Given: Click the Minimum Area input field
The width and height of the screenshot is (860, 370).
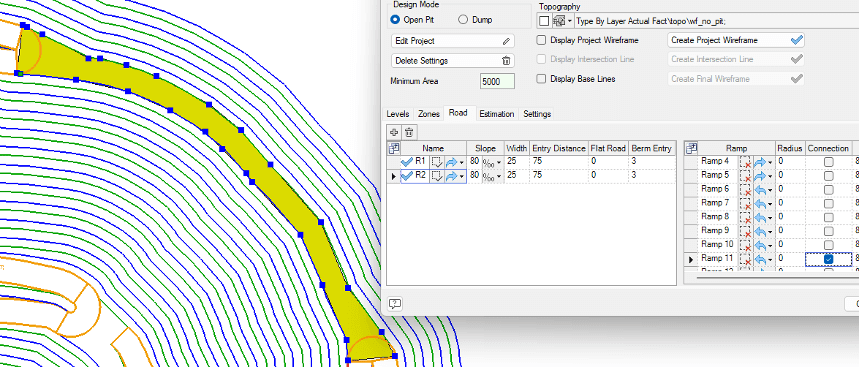Looking at the screenshot, I should click(x=497, y=81).
